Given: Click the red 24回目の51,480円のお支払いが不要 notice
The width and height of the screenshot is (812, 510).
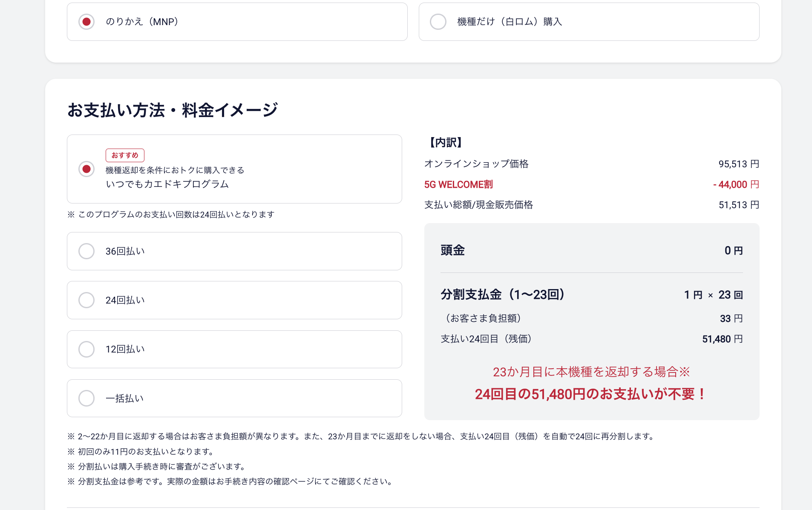Looking at the screenshot, I should point(591,394).
